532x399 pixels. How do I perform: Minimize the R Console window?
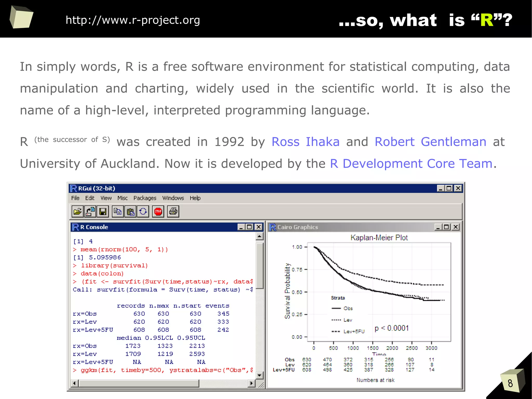point(241,227)
